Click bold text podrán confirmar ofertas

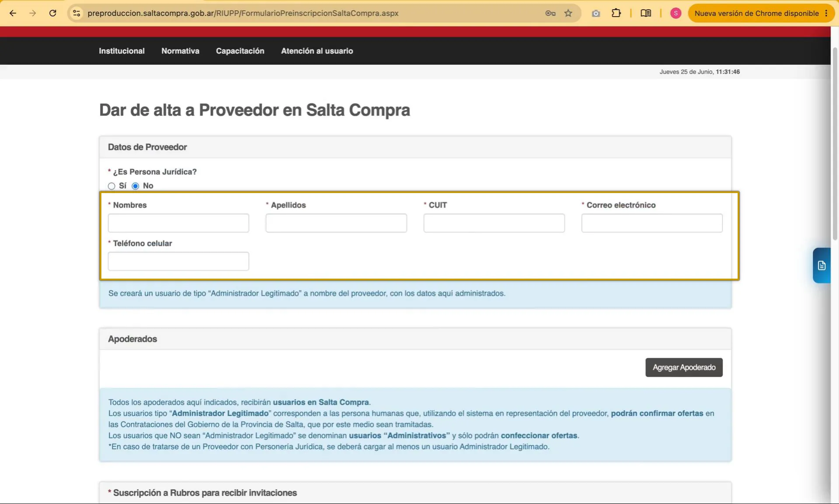click(657, 413)
